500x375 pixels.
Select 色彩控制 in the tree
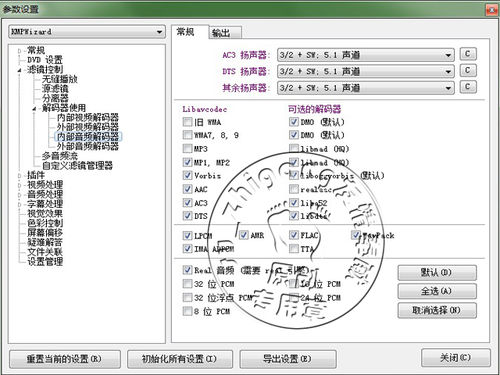point(45,223)
